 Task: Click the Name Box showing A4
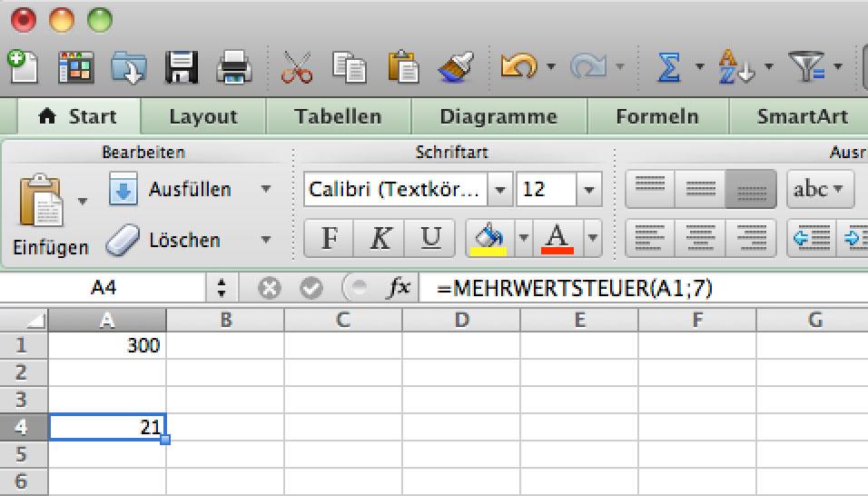coord(103,288)
